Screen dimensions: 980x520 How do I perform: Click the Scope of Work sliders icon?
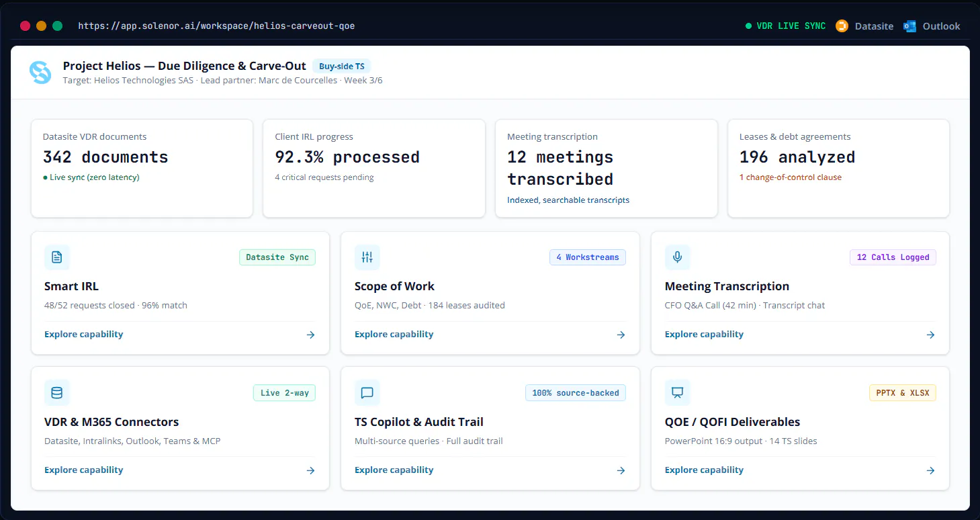tap(367, 257)
